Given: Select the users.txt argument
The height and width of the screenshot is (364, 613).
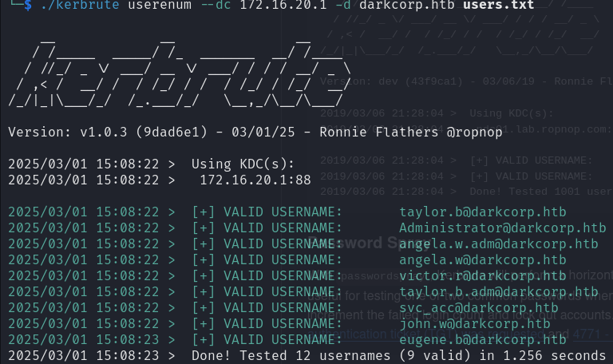Looking at the screenshot, I should (498, 5).
